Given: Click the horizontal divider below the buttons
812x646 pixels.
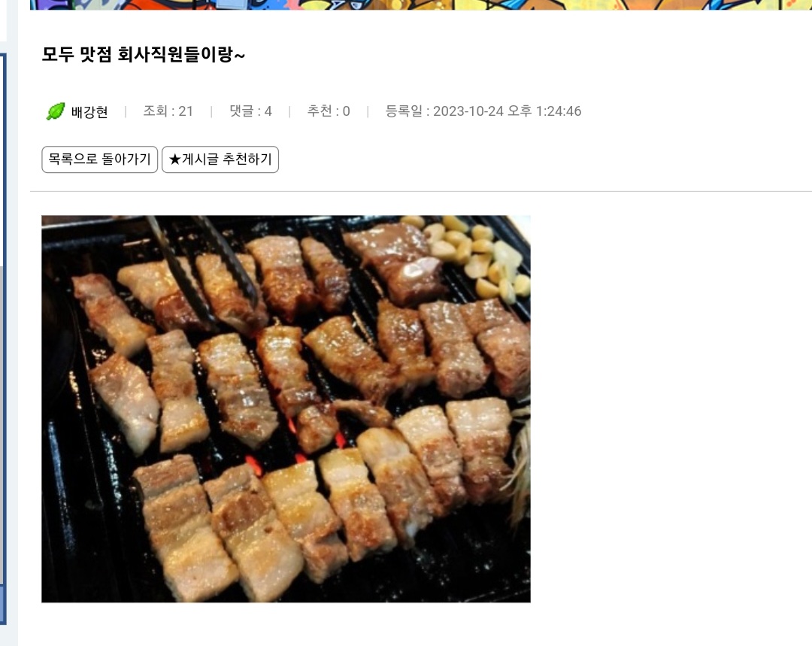Looking at the screenshot, I should tap(420, 191).
